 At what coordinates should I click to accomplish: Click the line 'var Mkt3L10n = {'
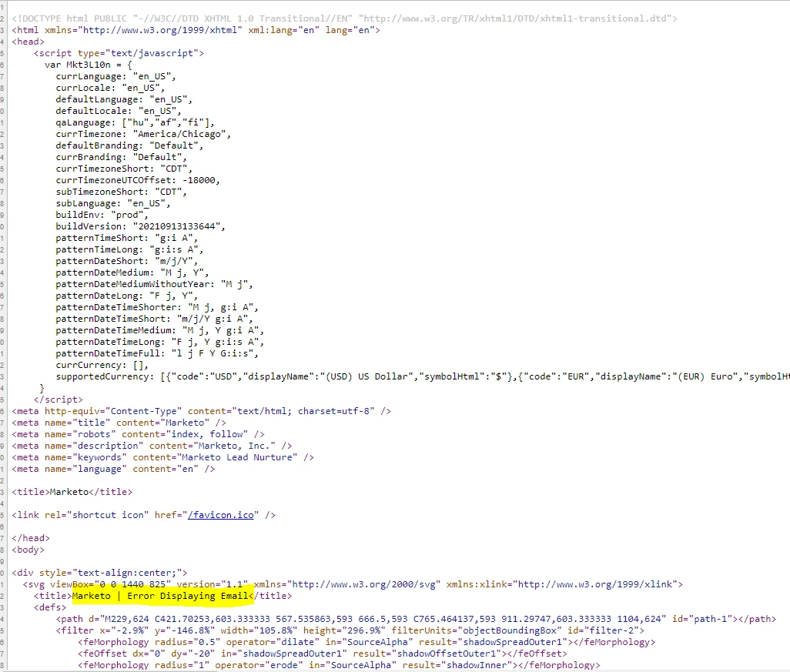pyautogui.click(x=89, y=65)
